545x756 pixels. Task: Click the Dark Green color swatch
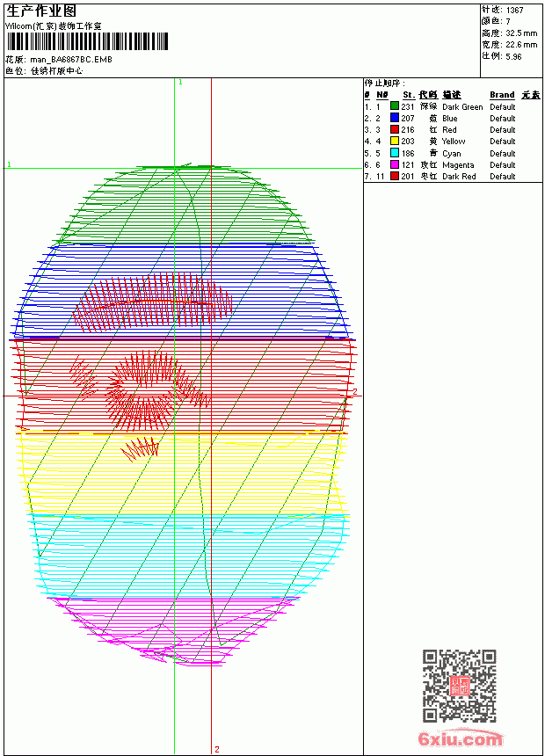395,106
